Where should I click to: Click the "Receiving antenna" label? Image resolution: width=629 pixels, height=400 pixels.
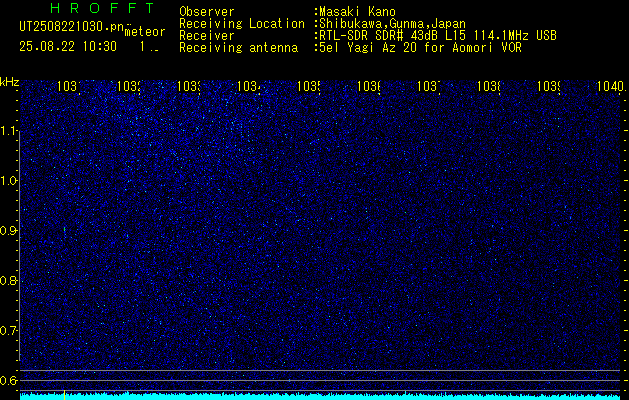point(238,48)
